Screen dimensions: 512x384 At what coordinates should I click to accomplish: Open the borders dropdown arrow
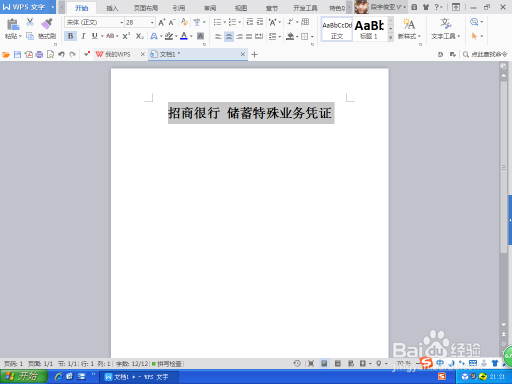point(312,36)
